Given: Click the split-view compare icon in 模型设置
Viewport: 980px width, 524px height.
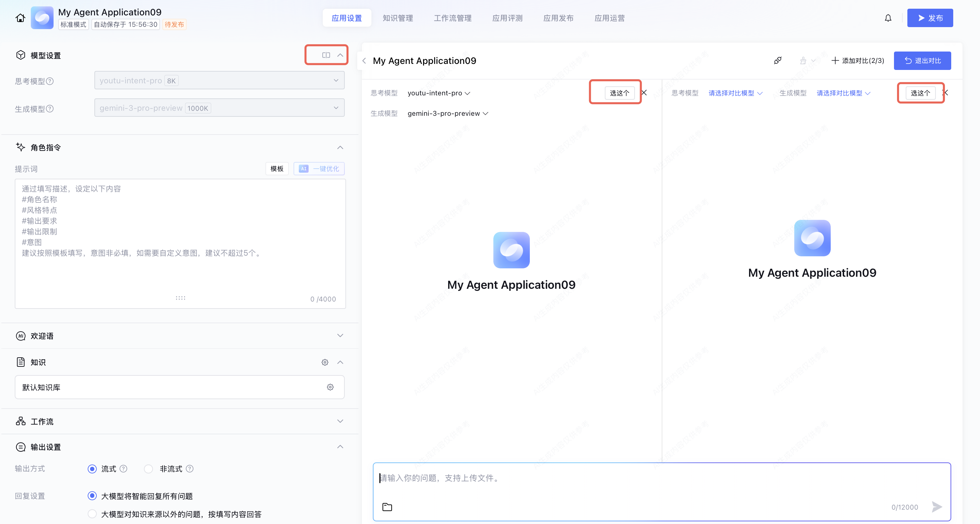Looking at the screenshot, I should pyautogui.click(x=326, y=55).
